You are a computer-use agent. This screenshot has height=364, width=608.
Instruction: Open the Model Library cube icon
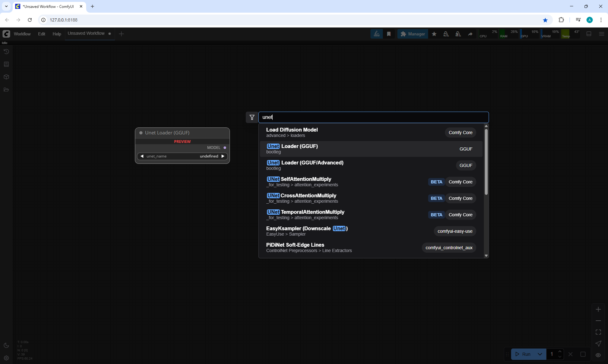point(6,77)
